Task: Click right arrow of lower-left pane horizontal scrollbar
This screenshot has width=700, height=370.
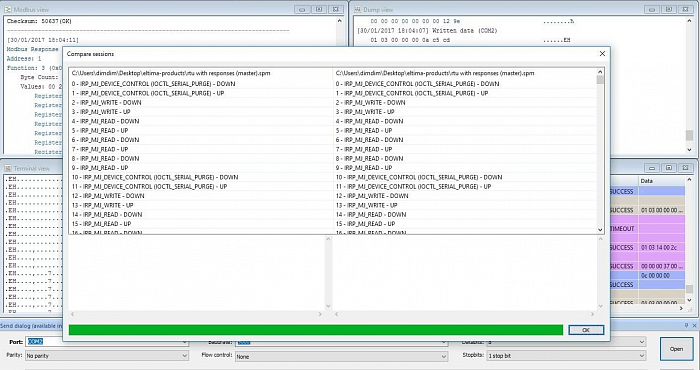Action: (x=320, y=314)
